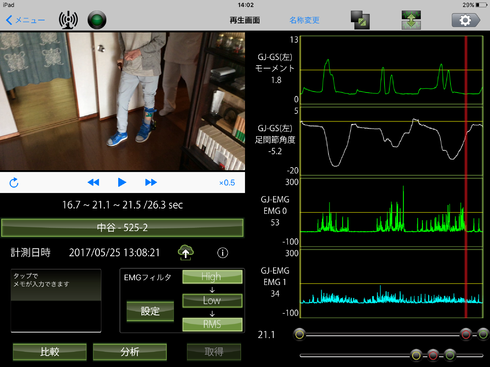Tap the EMG 0 green graph
The image size is (490, 367).
pos(392,212)
